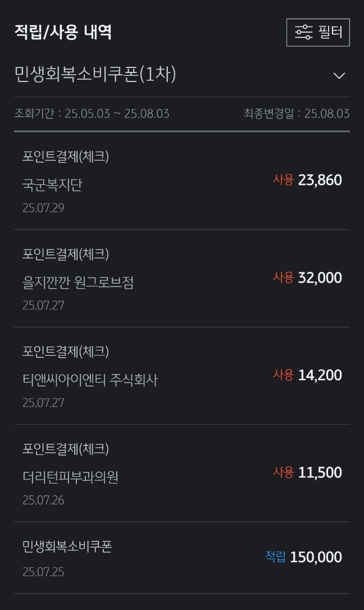This screenshot has height=610, width=364.
Task: Open the 을지깐깐 원그로브점 transaction
Action: tap(78, 282)
